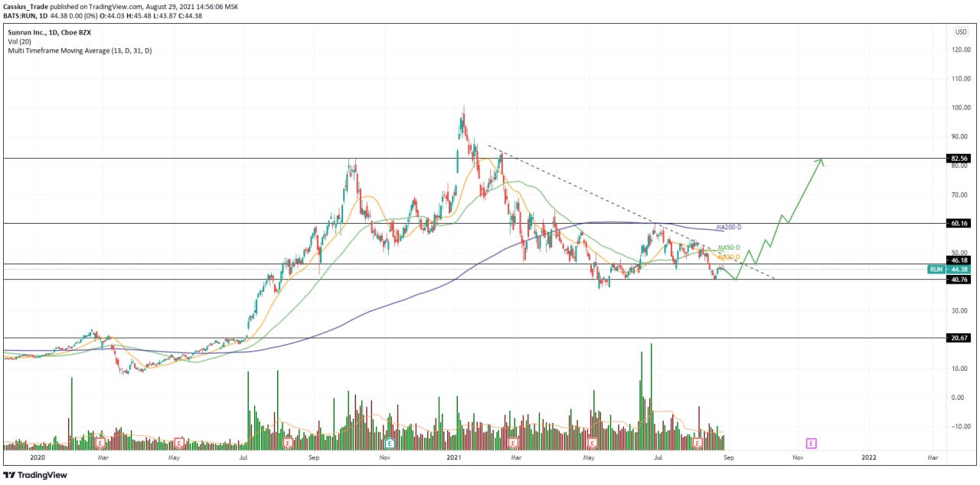Click the 100.00 price axis label

(960, 108)
